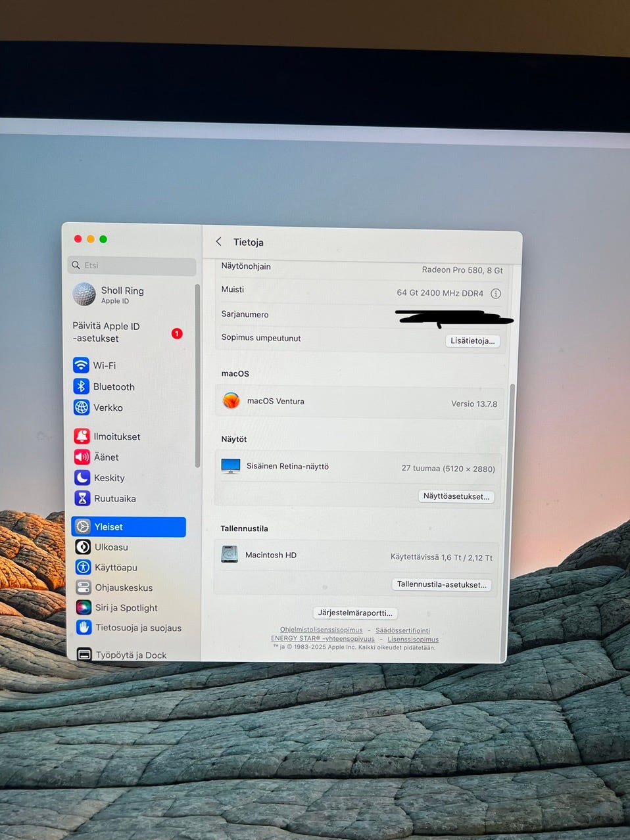The height and width of the screenshot is (840, 630).
Task: Focus the Etsi search field
Action: [132, 266]
